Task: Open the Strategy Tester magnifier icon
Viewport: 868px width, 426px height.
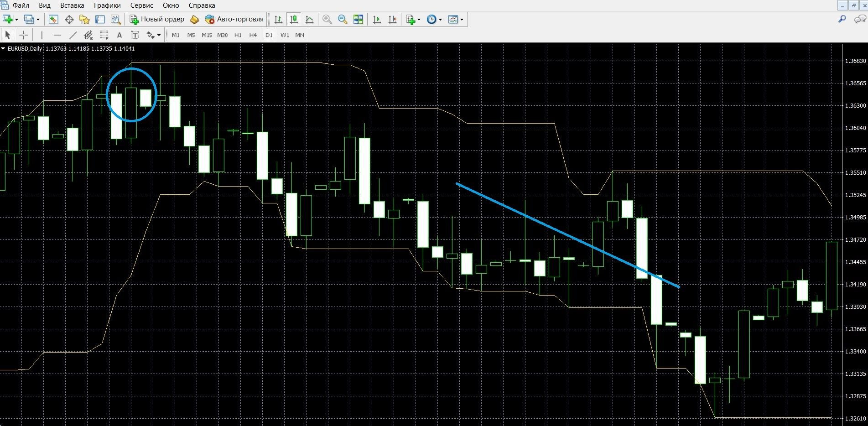Action: pyautogui.click(x=116, y=19)
